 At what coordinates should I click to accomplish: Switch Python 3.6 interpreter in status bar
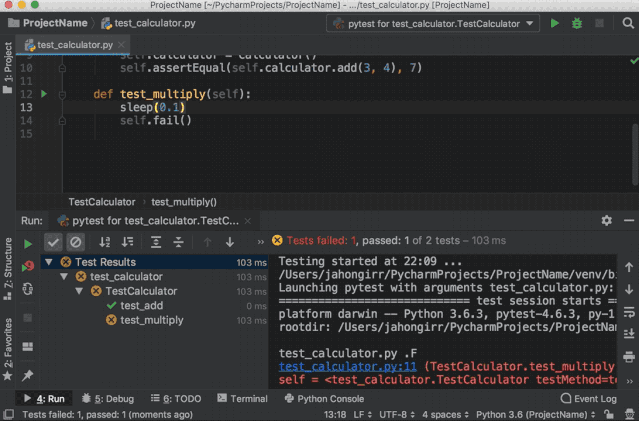pos(535,415)
